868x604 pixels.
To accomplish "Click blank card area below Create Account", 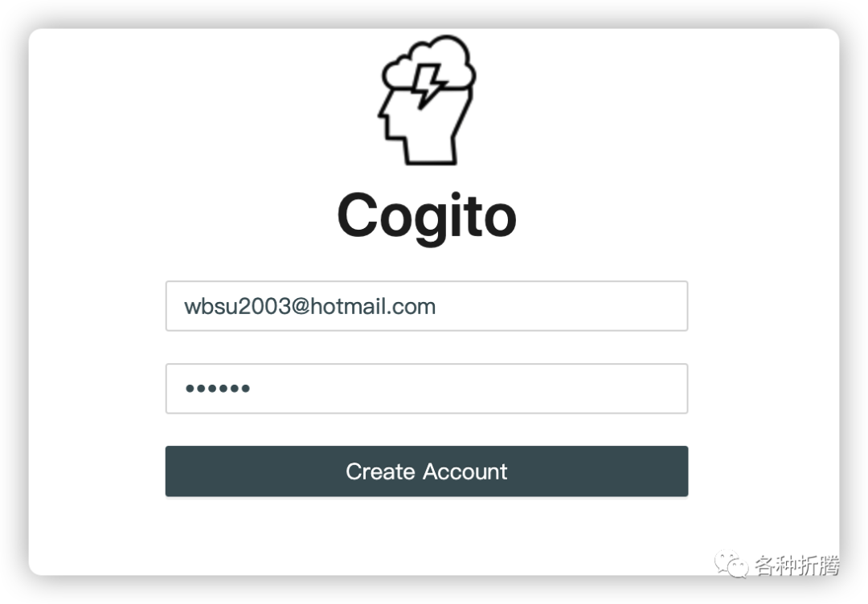I will pos(427,534).
